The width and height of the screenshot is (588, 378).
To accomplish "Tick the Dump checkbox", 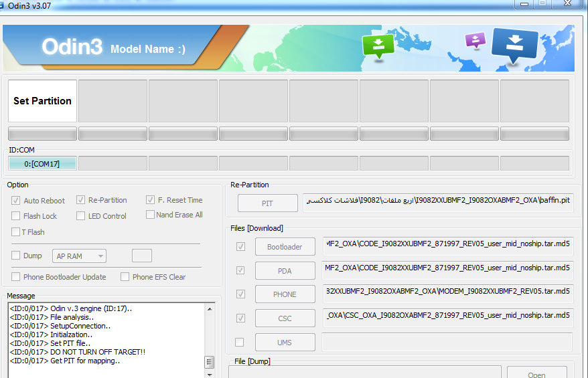I will (16, 256).
